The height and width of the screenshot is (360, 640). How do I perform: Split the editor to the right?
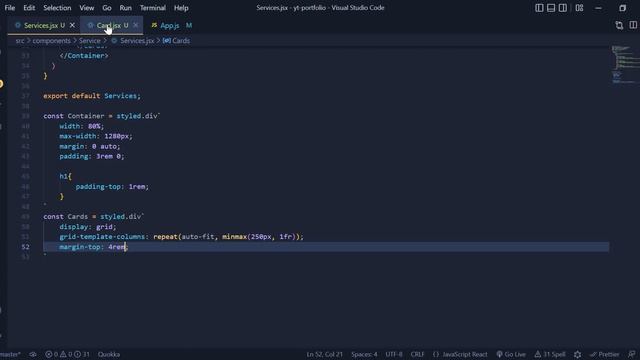[x=633, y=25]
